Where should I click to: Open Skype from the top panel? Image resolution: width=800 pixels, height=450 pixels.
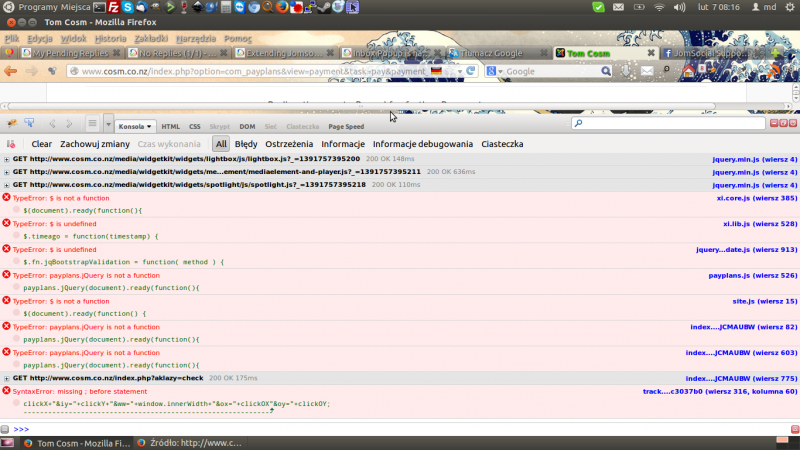click(128, 7)
